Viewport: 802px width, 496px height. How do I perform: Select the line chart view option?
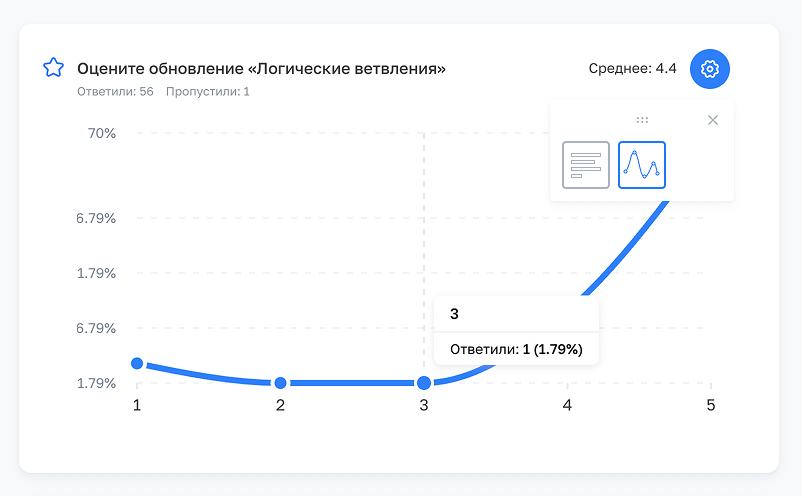[x=642, y=165]
